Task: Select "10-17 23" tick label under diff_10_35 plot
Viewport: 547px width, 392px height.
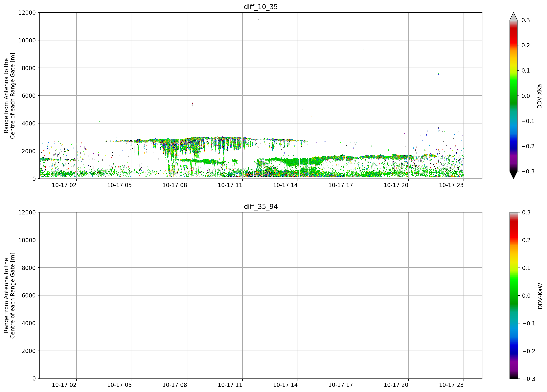Action: [451, 185]
